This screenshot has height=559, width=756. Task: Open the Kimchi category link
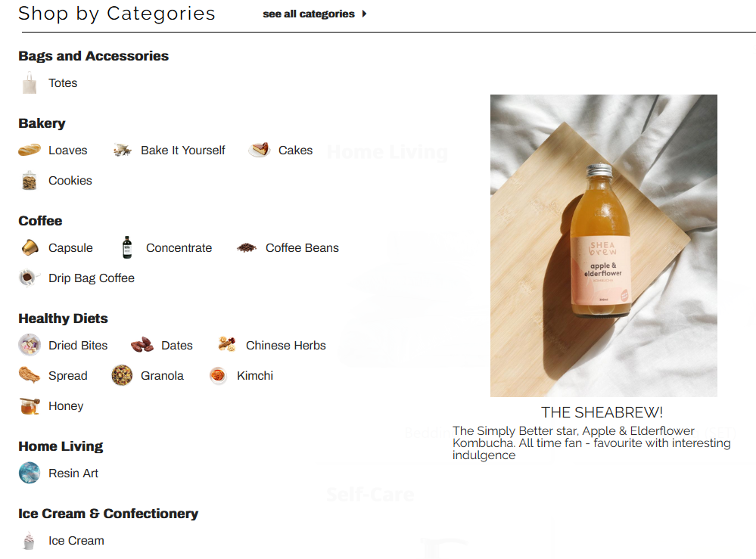coord(254,375)
